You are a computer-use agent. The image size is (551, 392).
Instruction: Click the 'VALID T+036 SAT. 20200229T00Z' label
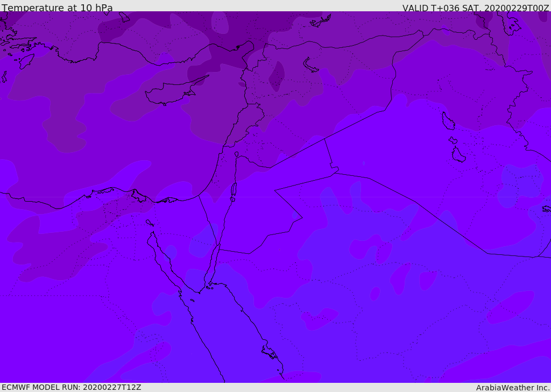click(x=476, y=8)
